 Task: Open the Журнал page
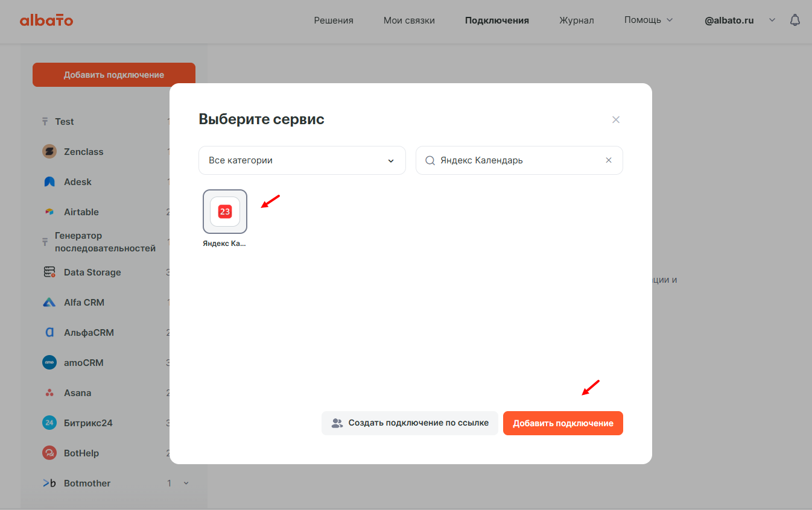[x=576, y=20]
